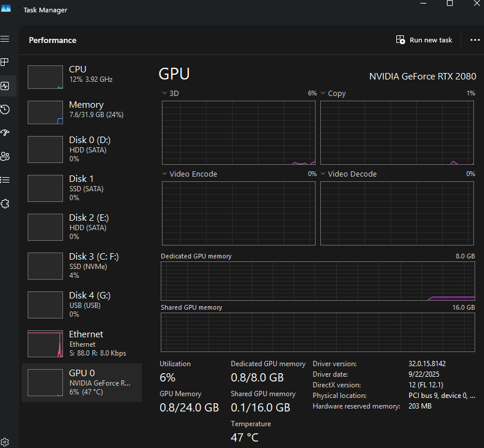Open the Startup apps page icon
Viewport: 484px width, 448px height.
5,132
